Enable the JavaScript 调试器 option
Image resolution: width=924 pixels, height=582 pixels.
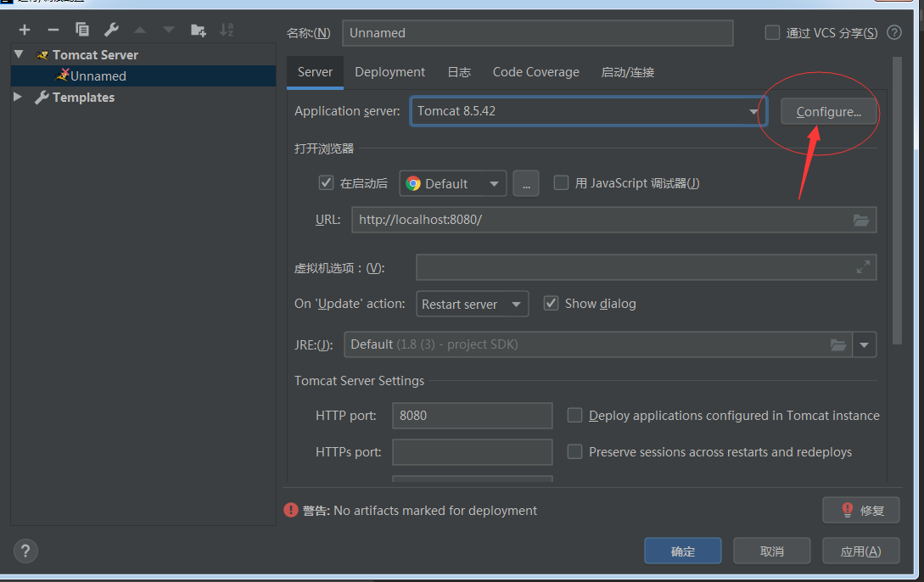point(561,182)
